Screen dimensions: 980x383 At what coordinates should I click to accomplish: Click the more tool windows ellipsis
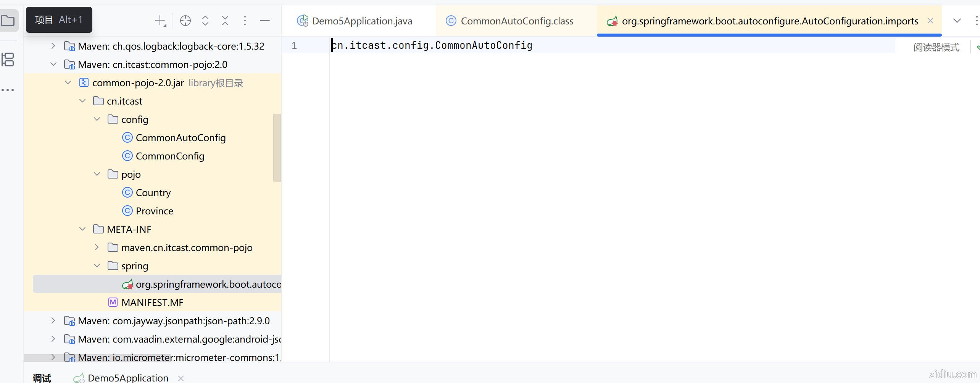pyautogui.click(x=8, y=90)
